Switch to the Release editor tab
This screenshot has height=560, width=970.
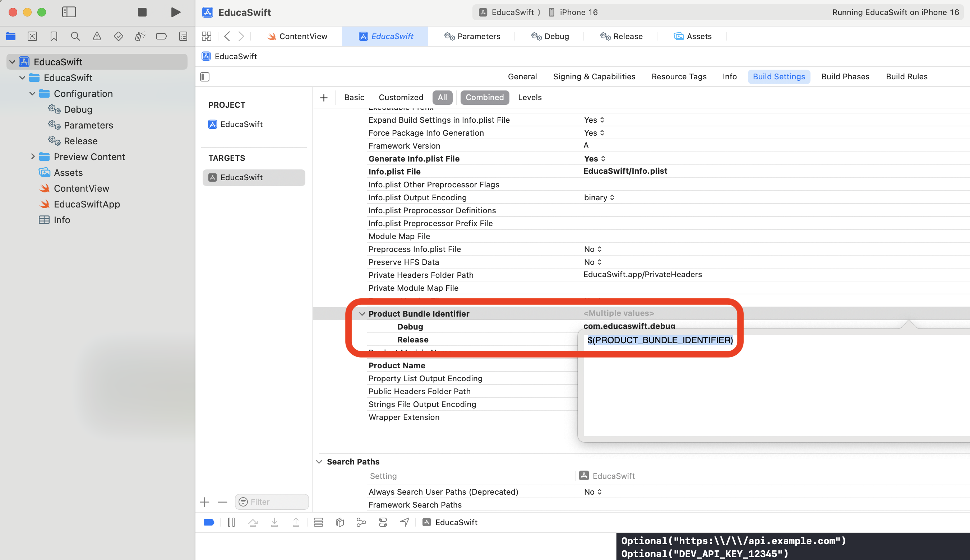coord(621,37)
